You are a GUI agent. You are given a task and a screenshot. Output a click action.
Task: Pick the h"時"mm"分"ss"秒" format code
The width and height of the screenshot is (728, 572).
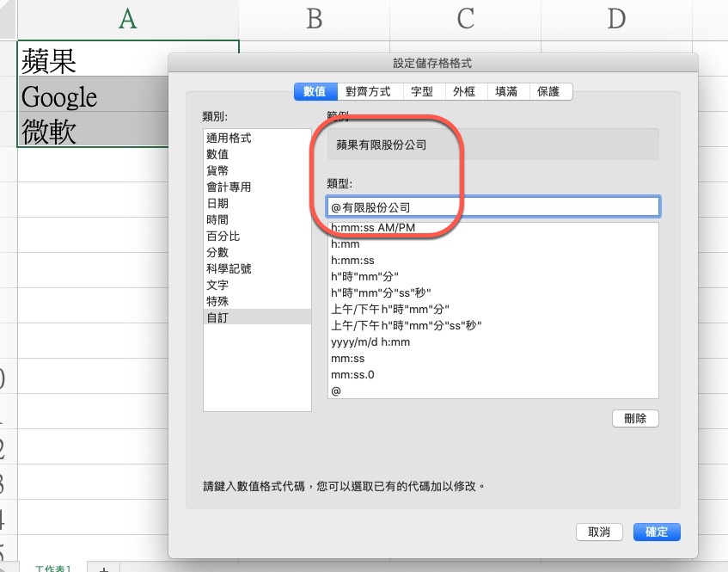coord(492,292)
